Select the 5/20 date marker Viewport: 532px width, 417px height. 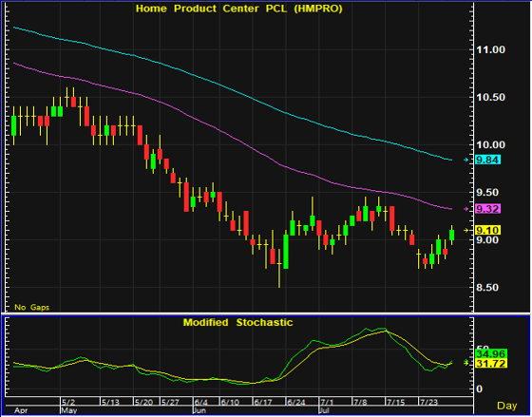tap(143, 403)
